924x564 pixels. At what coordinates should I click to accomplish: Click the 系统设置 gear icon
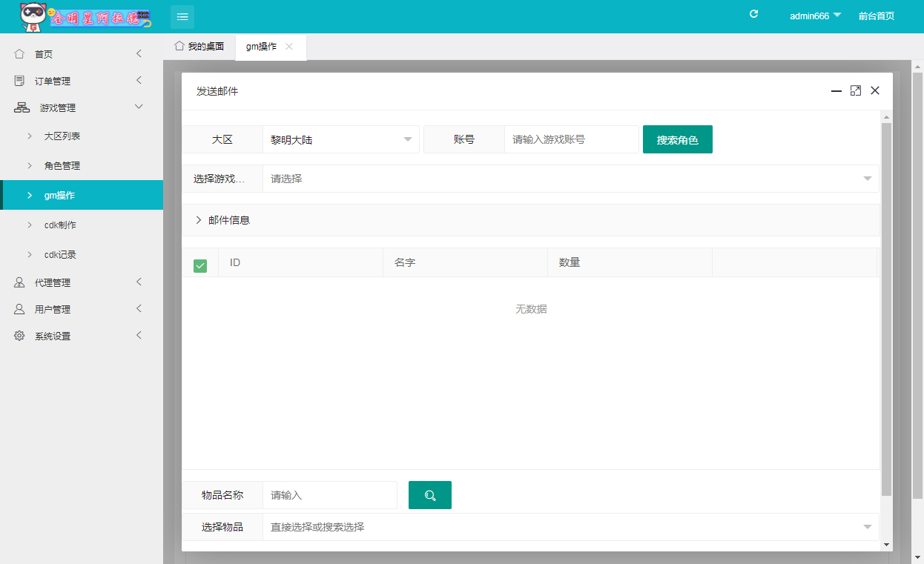[x=20, y=336]
